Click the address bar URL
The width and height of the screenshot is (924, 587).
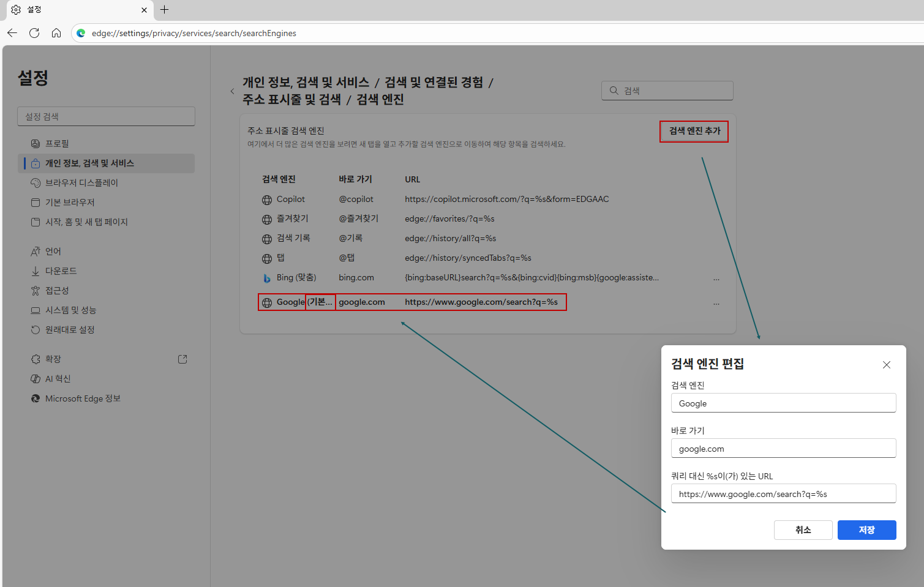pyautogui.click(x=194, y=33)
